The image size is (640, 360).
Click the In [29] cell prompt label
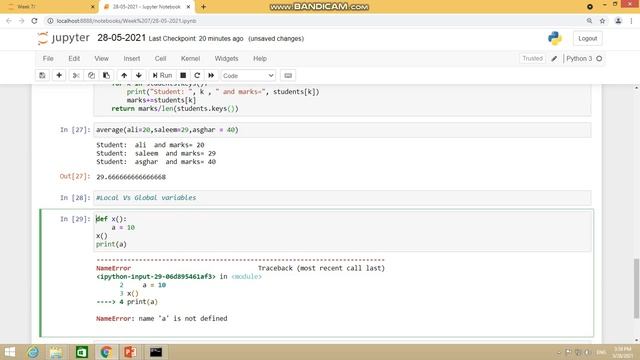coord(75,219)
